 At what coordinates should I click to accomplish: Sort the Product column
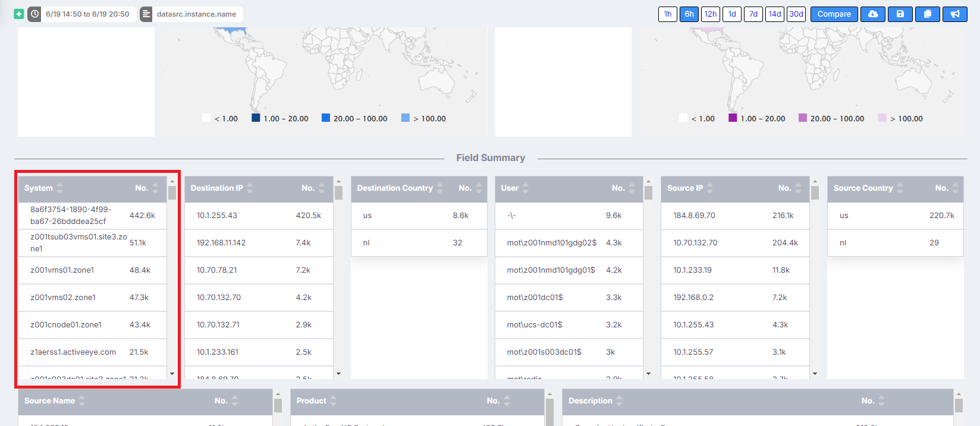[x=333, y=400]
